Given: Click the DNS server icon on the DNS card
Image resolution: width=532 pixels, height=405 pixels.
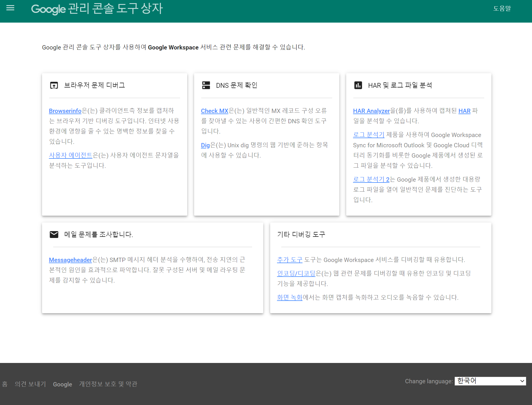Looking at the screenshot, I should tap(206, 85).
